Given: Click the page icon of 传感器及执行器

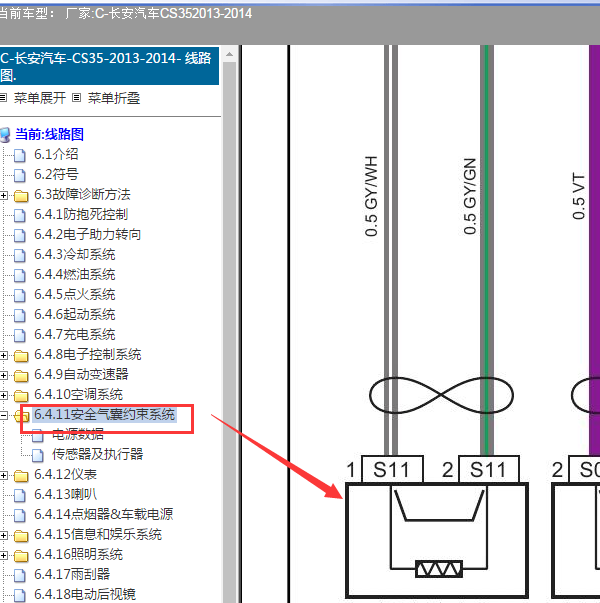Looking at the screenshot, I should (38, 455).
